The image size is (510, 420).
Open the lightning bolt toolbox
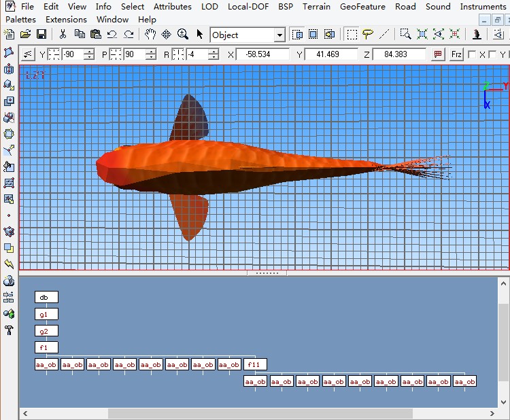click(x=9, y=264)
